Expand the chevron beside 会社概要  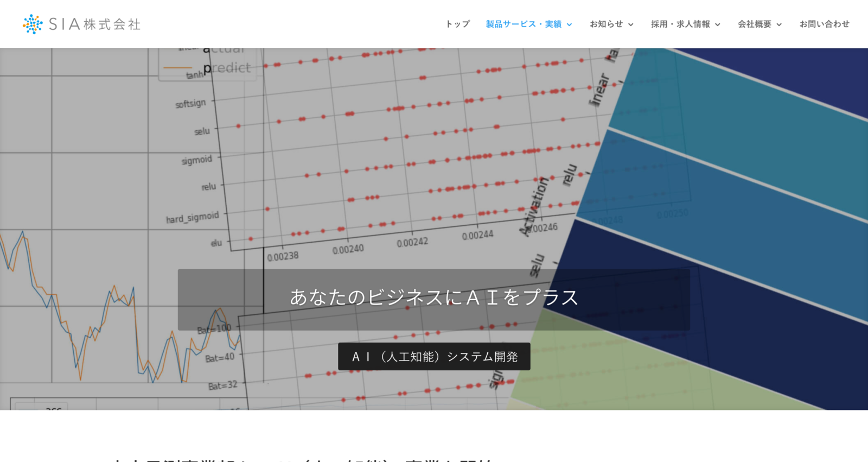[779, 24]
